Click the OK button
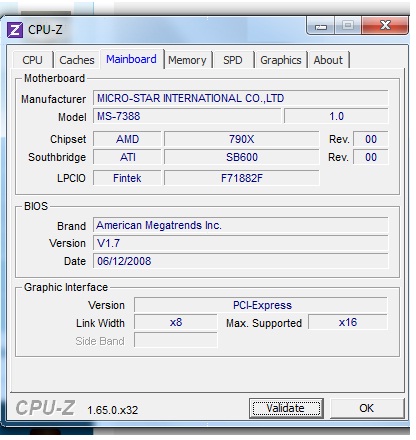Image resolution: width=416 pixels, height=440 pixels. [x=367, y=408]
